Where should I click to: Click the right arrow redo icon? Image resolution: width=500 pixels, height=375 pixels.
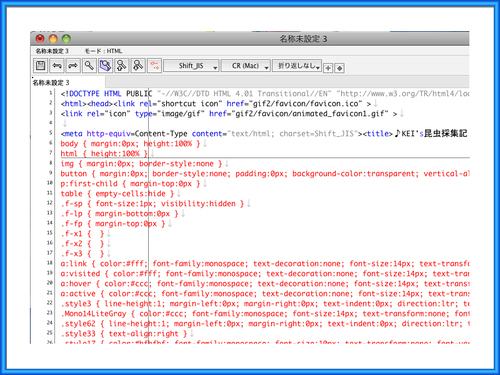(73, 66)
